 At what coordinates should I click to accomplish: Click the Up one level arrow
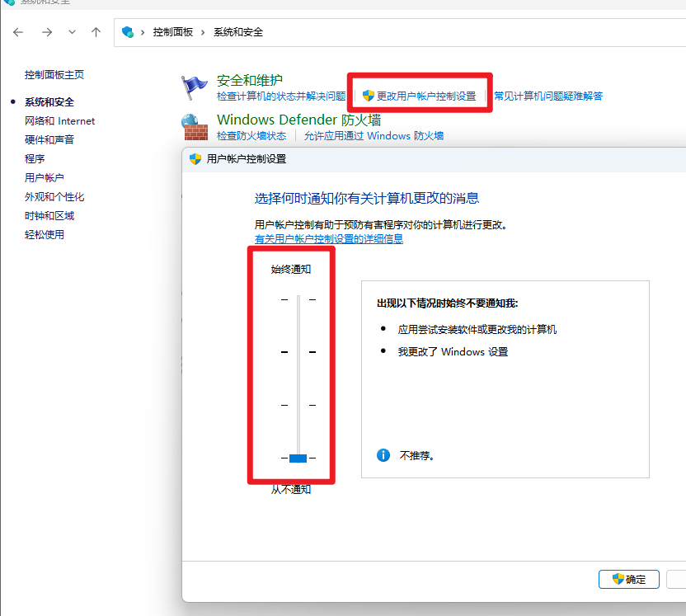(96, 32)
